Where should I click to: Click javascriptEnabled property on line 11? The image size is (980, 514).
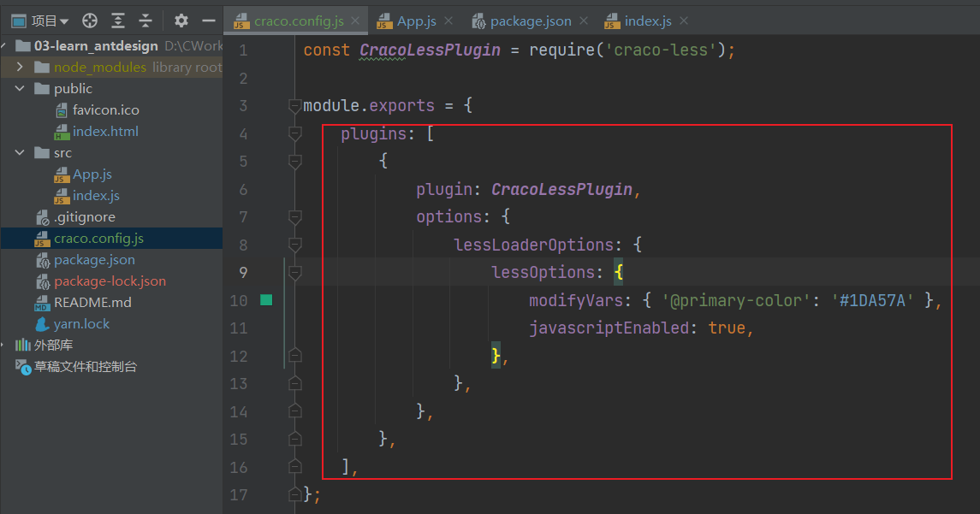[609, 328]
